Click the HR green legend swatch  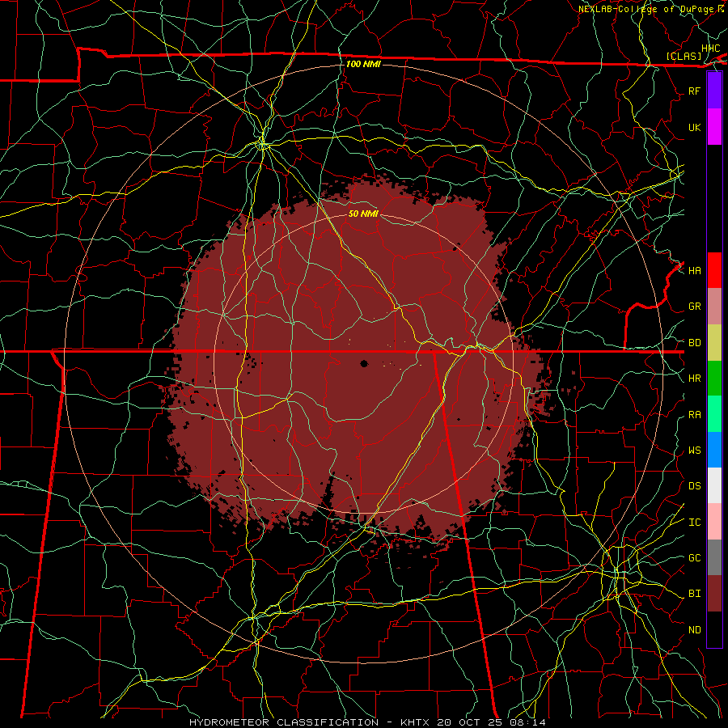pyautogui.click(x=714, y=379)
